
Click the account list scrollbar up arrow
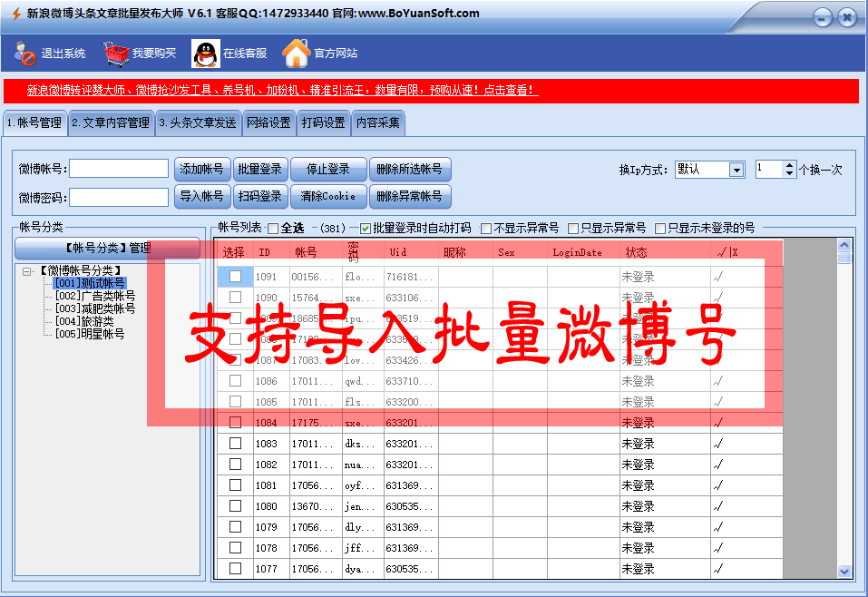(844, 245)
